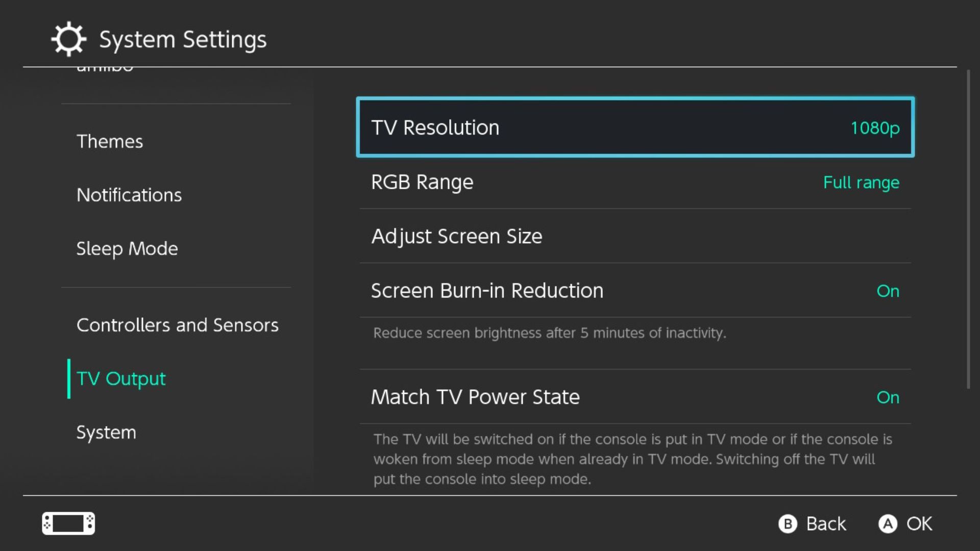This screenshot has height=551, width=980.
Task: Open Adjust Screen Size settings
Action: point(635,236)
